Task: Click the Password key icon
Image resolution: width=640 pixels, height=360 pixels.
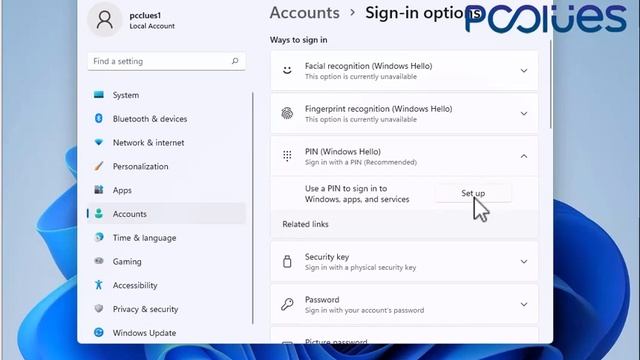Action: 287,304
